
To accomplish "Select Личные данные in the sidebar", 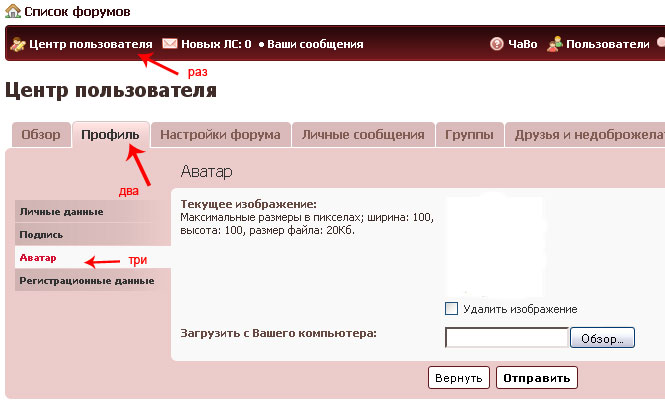I will [62, 211].
